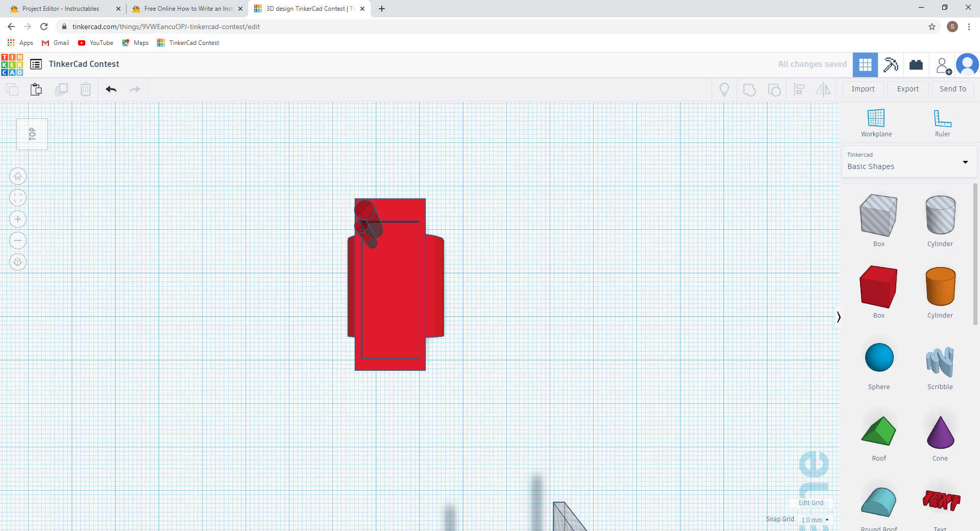The width and height of the screenshot is (980, 531).
Task: Click Fit all in view icon
Action: tap(18, 198)
